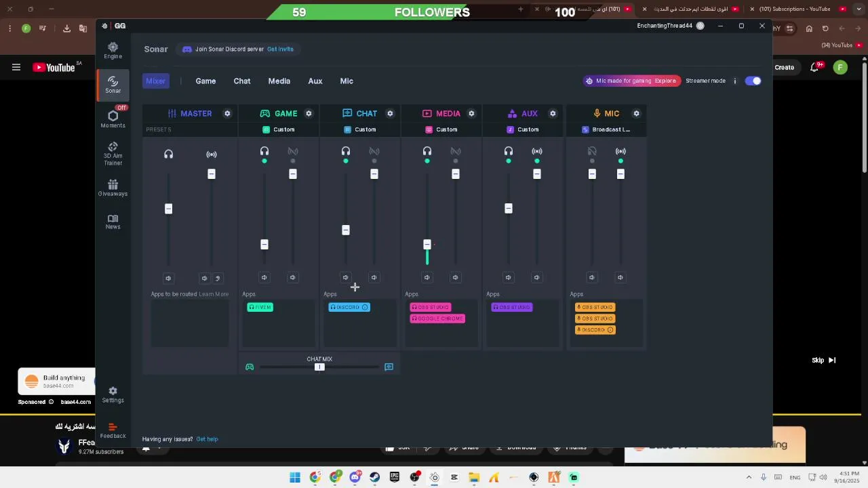
Task: Click the info icon on MIC Discord chip
Action: [610, 330]
